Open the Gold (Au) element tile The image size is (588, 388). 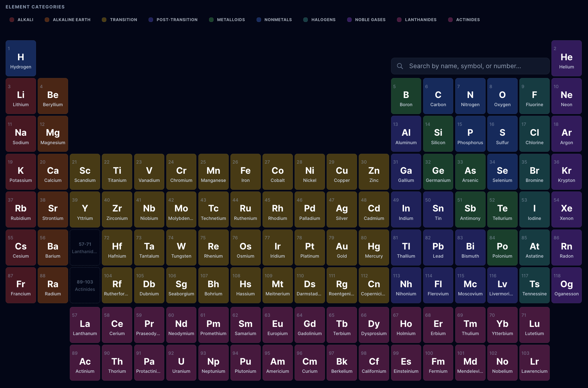pos(342,247)
